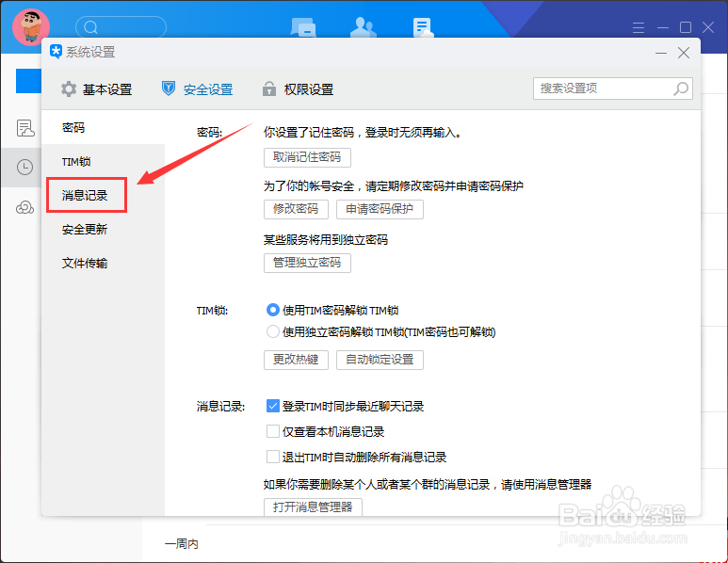Check 退出TIM时自动删除所有消息记录
Screen dimensions: 728x563
[272, 458]
